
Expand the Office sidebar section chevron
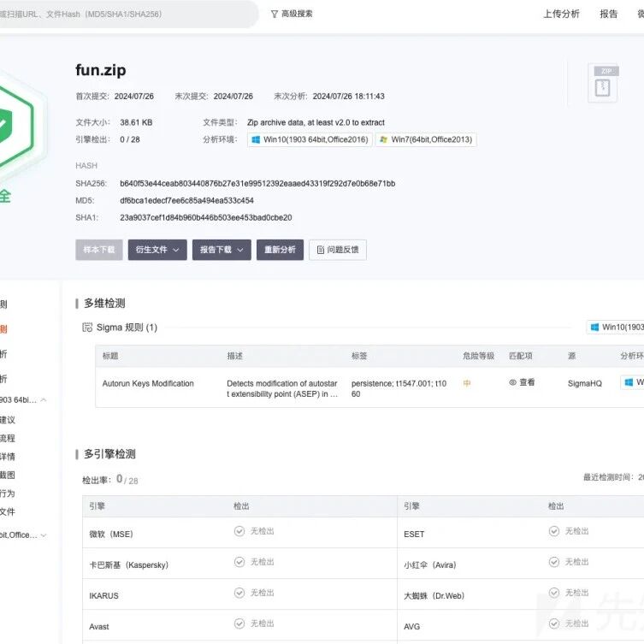pos(43,535)
